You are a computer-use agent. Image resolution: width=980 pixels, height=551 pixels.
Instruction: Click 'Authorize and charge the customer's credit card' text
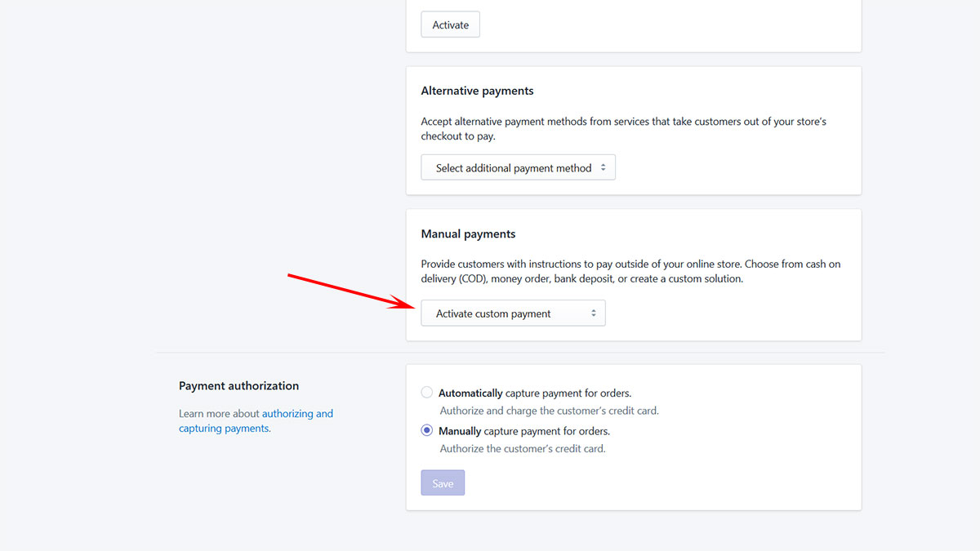[550, 411]
